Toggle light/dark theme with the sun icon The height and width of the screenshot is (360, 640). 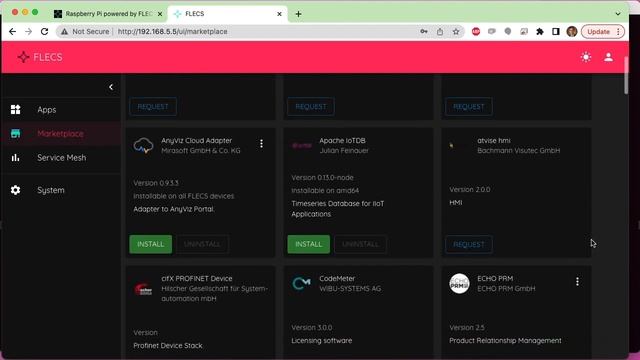(x=586, y=57)
